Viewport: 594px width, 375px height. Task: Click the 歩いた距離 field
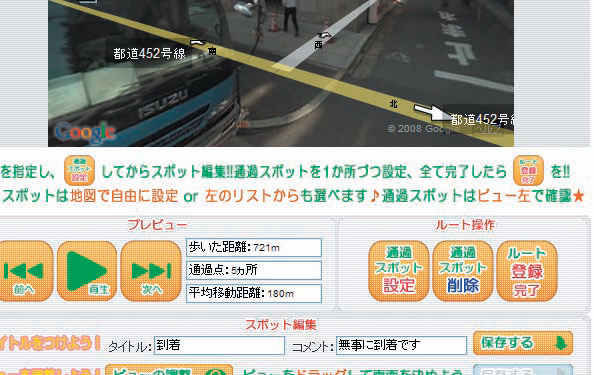tap(254, 248)
